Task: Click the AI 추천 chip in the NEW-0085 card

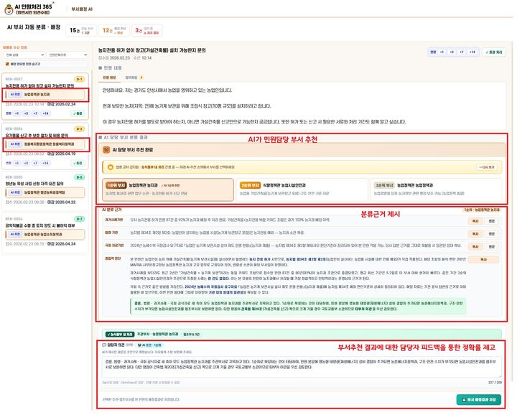Action: point(15,192)
